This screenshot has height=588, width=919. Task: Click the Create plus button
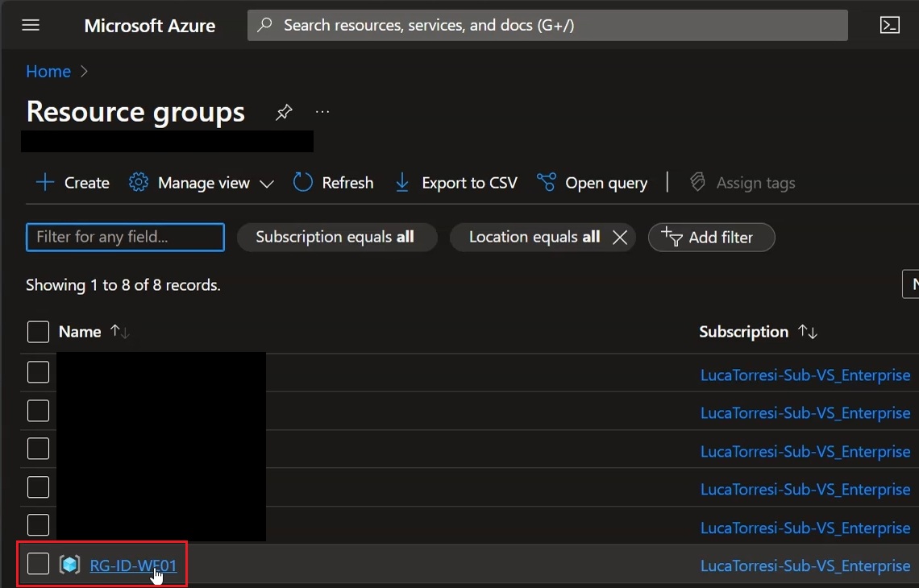point(73,183)
